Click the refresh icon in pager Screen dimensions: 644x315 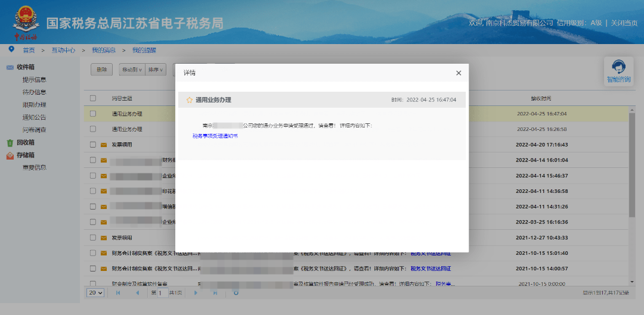[236, 293]
